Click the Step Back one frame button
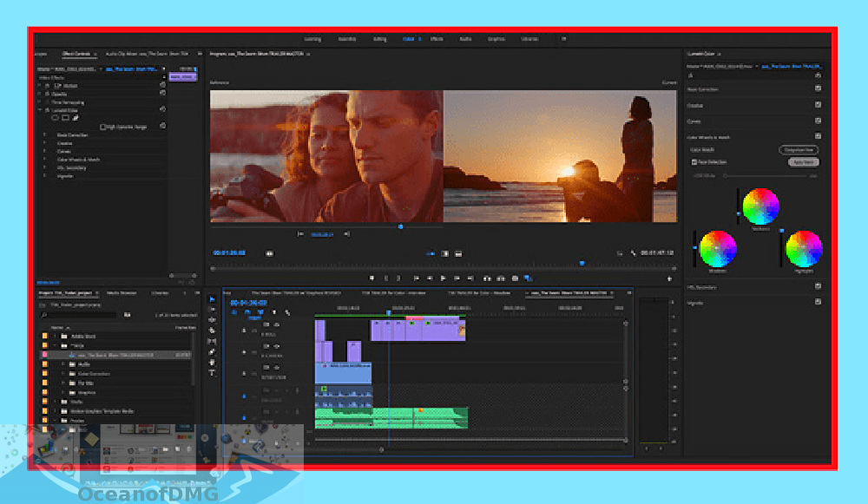Viewport: 868px width, 504px height. pyautogui.click(x=430, y=278)
